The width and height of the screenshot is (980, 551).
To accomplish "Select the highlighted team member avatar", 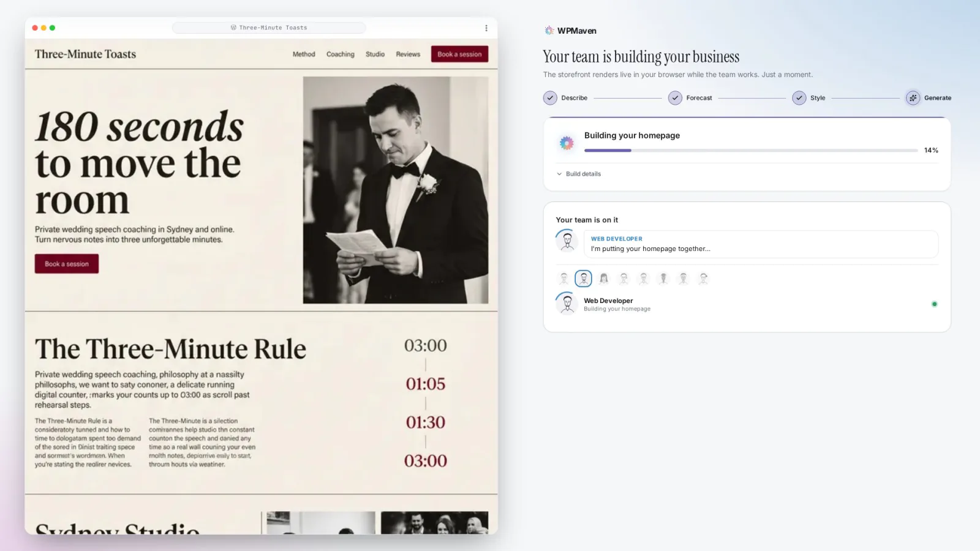I will 584,279.
